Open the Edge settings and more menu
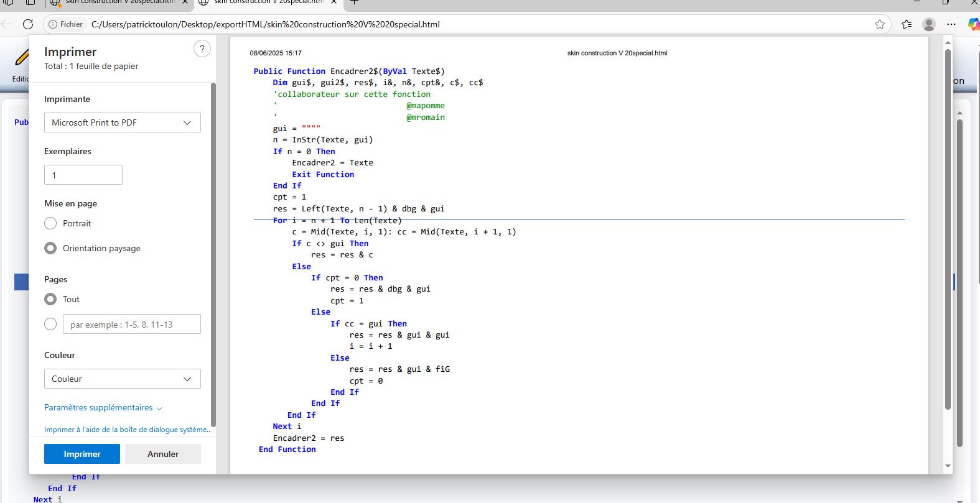The width and height of the screenshot is (980, 503). tap(951, 24)
